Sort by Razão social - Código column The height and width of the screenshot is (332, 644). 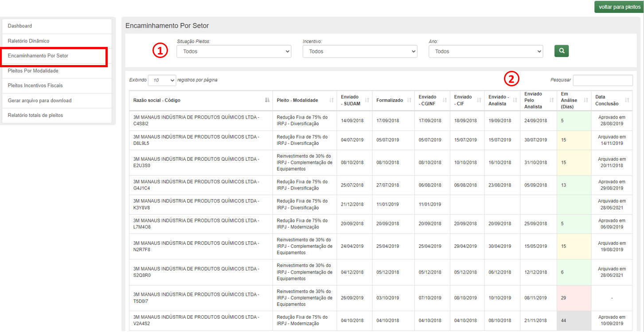click(201, 100)
